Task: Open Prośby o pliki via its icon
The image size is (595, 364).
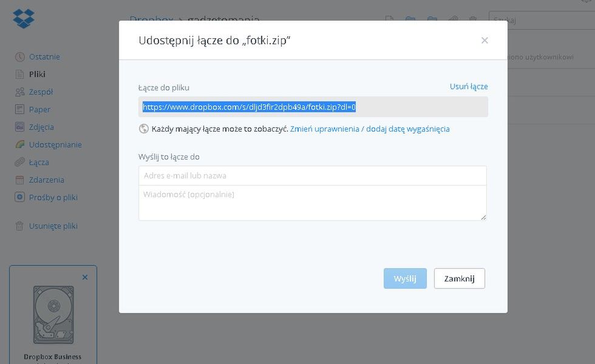Action: 19,197
